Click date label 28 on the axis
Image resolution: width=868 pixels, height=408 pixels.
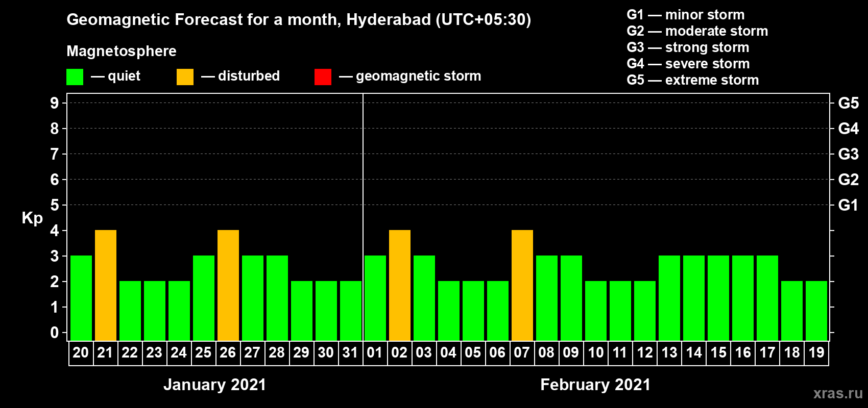click(277, 353)
